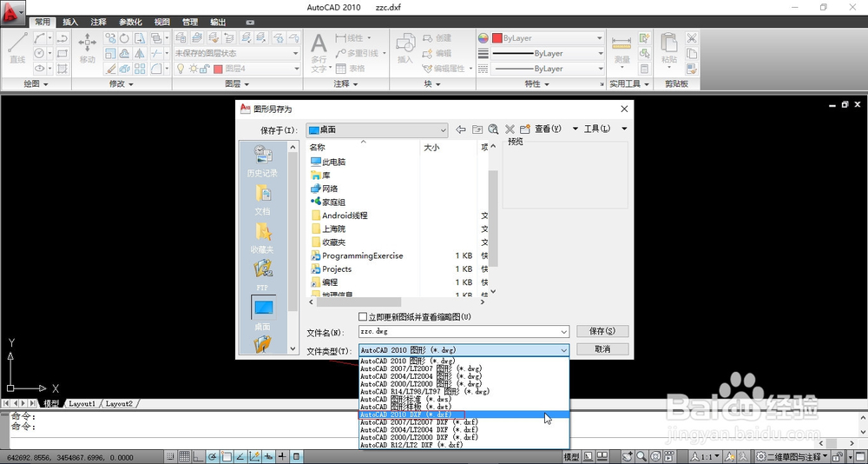The width and height of the screenshot is (868, 464).
Task: Choose AutoCAD 2010 DXF (*.dxf) option
Action: click(464, 414)
